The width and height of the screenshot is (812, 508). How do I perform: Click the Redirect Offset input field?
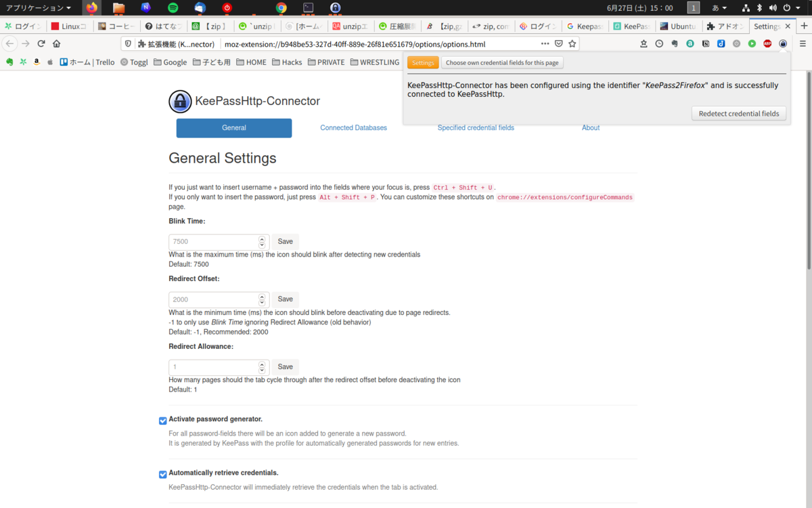[x=219, y=299]
